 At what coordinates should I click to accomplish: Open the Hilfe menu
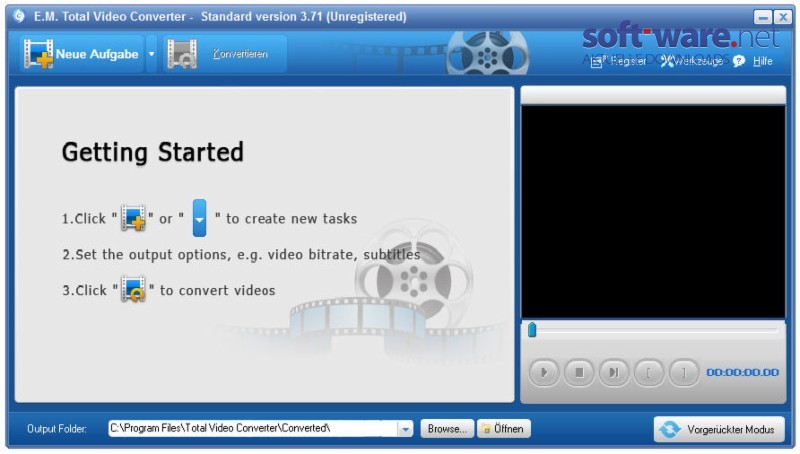[762, 61]
